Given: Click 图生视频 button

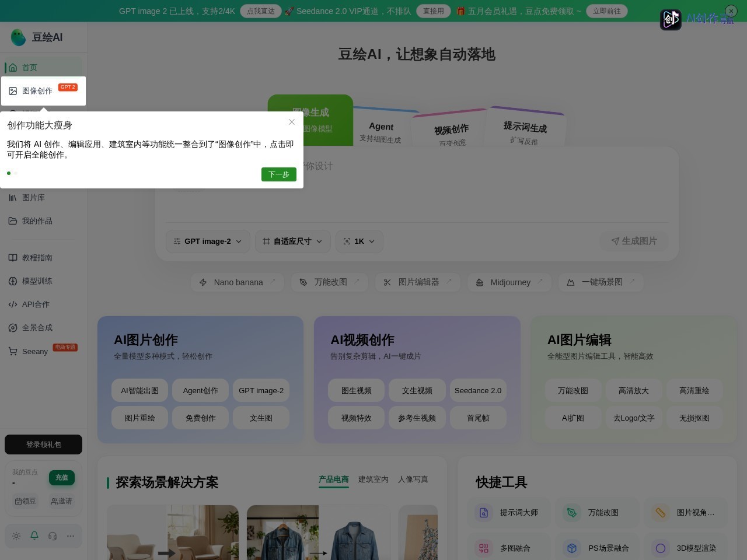Looking at the screenshot, I should click(x=357, y=391).
